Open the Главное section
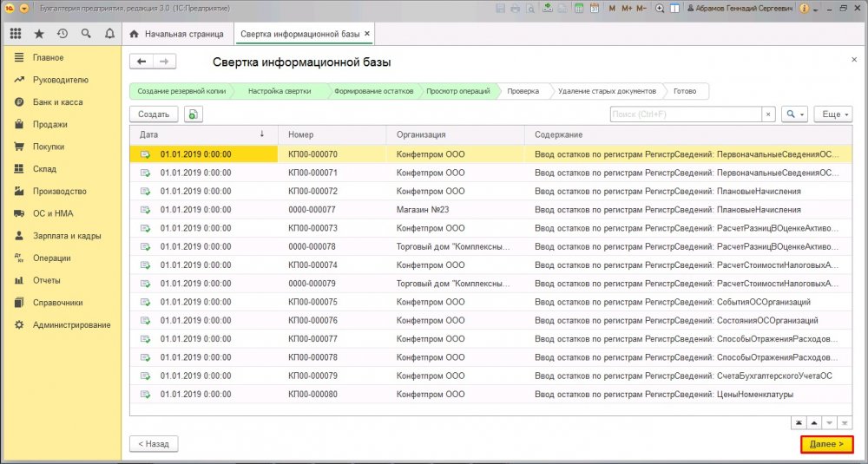This screenshot has width=868, height=464. click(x=48, y=57)
